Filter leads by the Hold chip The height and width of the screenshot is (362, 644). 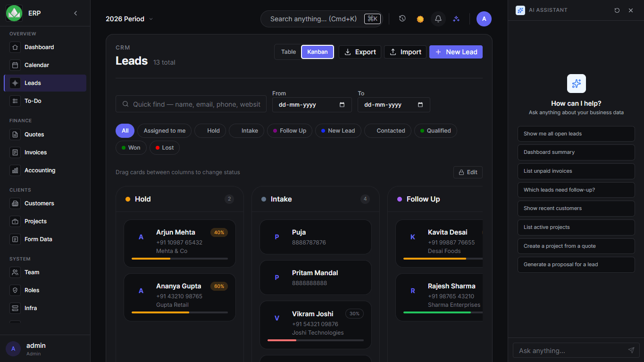tap(210, 131)
